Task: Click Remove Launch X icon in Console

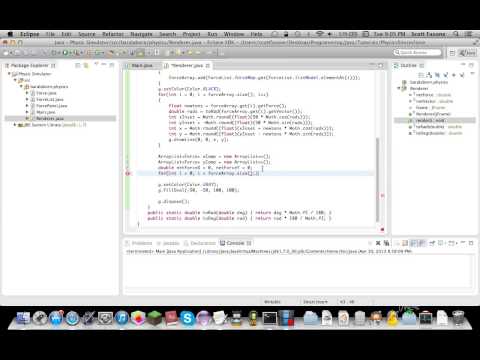Action: [378, 243]
